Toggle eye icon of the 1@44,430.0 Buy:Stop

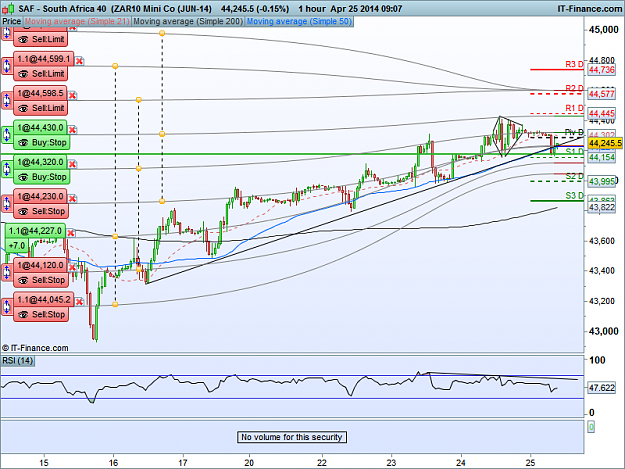[23, 143]
